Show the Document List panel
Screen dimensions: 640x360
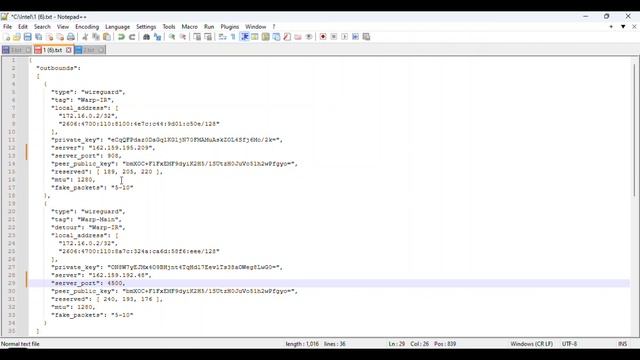pyautogui.click(x=276, y=37)
